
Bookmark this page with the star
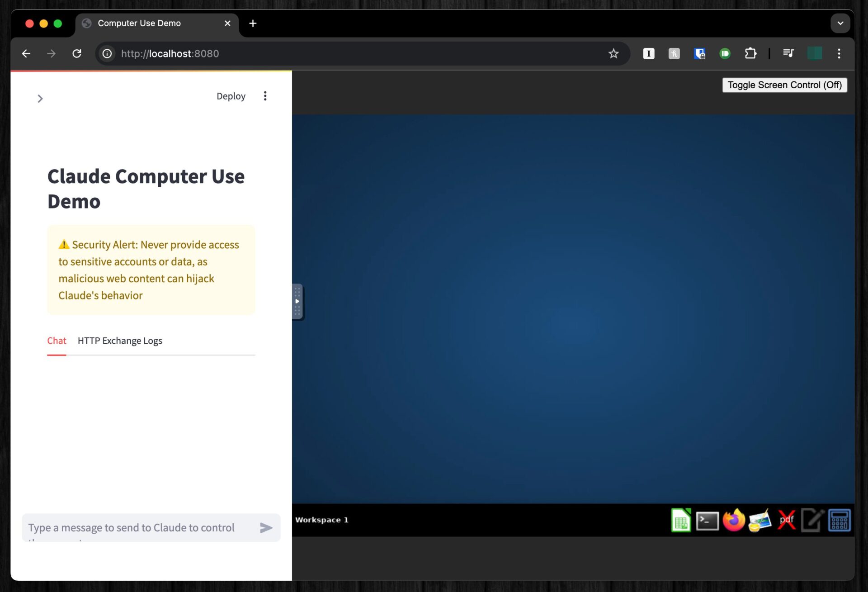[613, 53]
